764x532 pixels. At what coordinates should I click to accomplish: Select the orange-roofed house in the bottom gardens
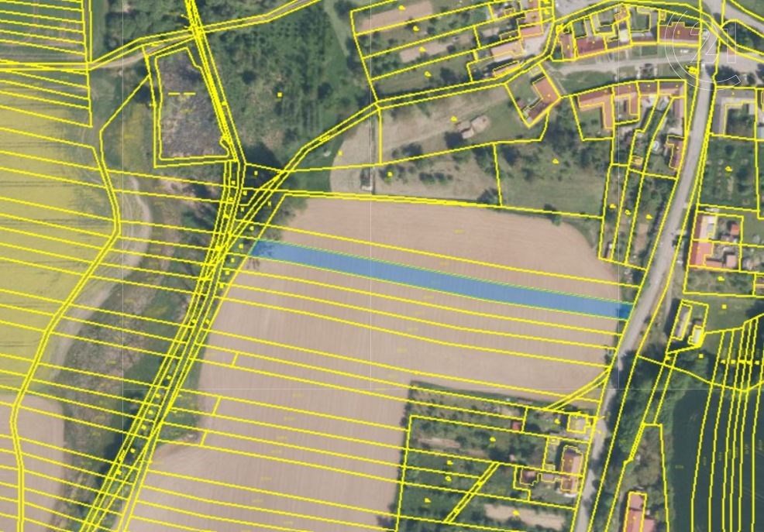571,467
